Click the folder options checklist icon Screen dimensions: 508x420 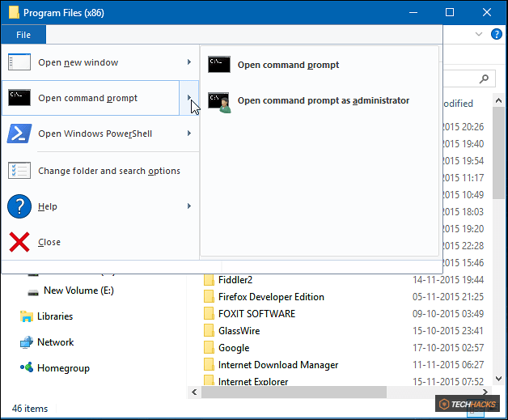coord(19,171)
